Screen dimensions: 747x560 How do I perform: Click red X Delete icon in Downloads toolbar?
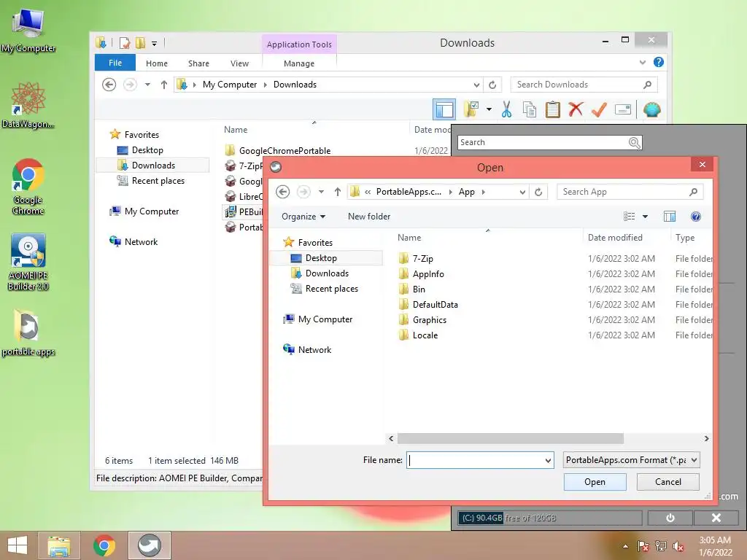pyautogui.click(x=576, y=109)
